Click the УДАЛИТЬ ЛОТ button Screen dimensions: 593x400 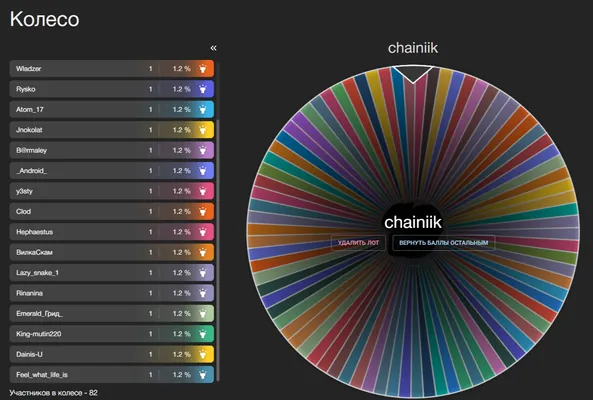(358, 243)
